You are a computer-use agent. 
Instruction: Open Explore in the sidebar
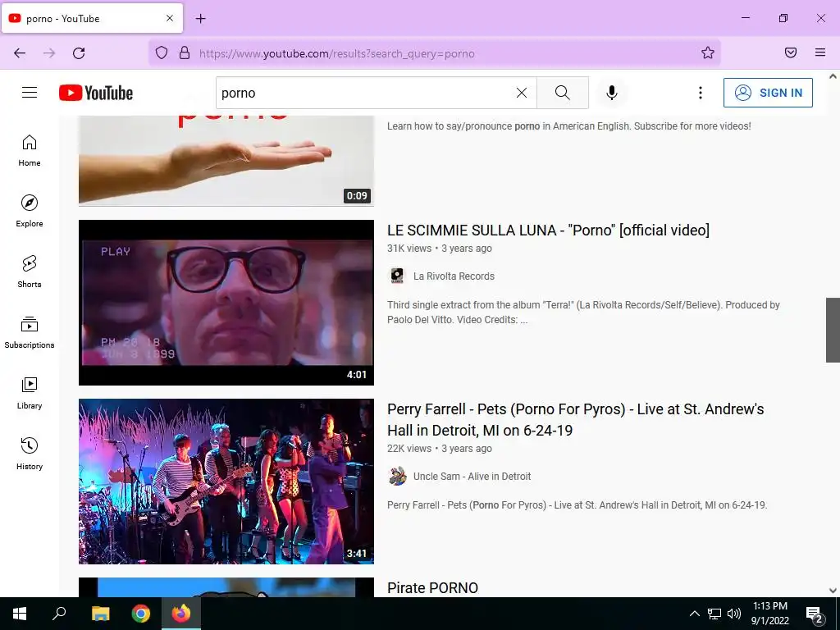tap(30, 211)
